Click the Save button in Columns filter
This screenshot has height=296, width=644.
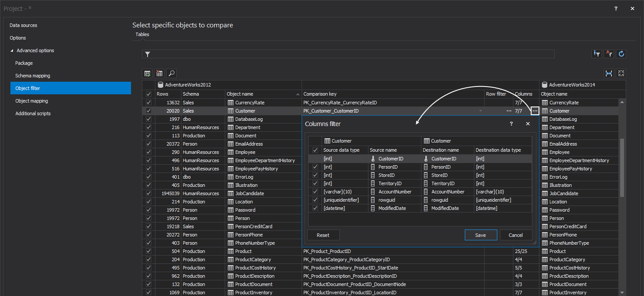click(x=480, y=235)
